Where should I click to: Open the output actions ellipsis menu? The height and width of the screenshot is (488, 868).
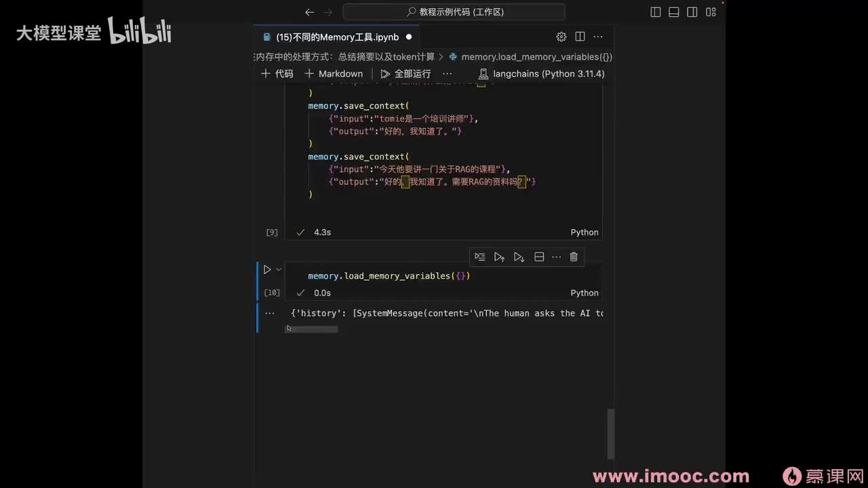tap(270, 313)
